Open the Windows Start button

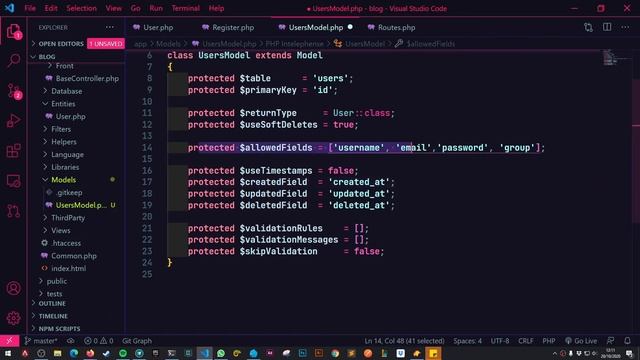click(8, 353)
